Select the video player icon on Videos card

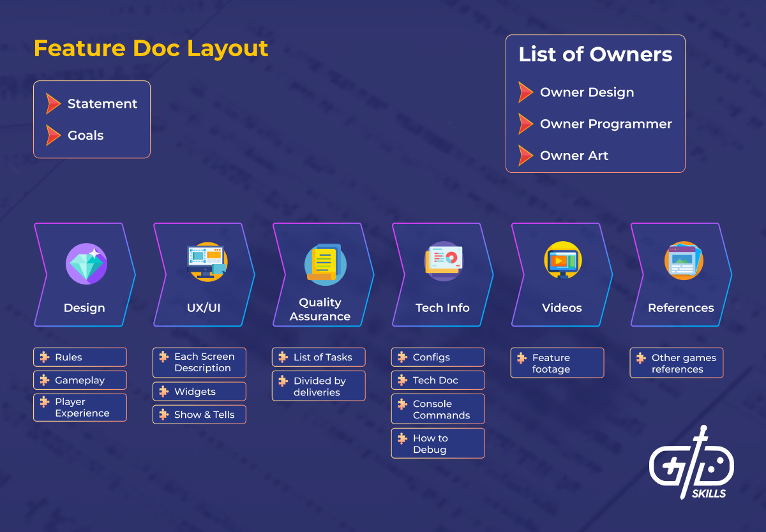point(562,260)
